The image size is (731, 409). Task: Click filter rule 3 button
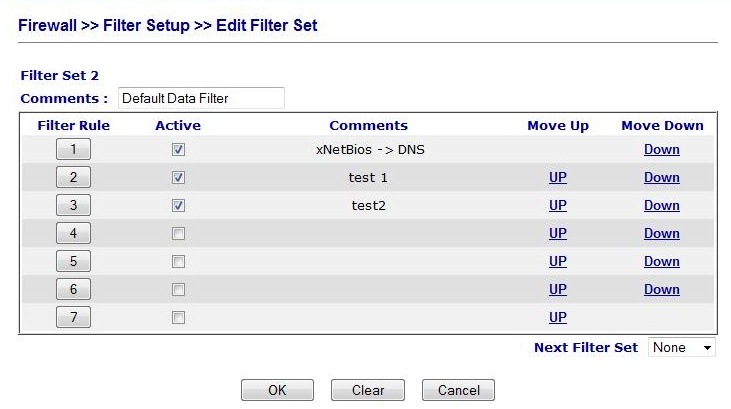pyautogui.click(x=73, y=206)
